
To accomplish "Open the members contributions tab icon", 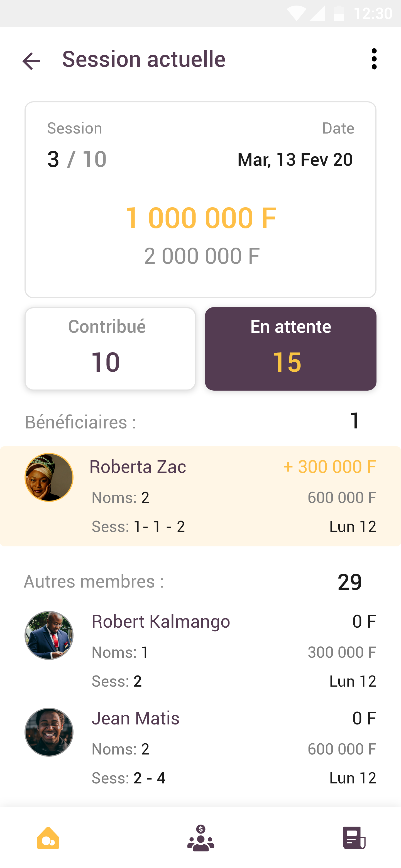I will click(201, 838).
